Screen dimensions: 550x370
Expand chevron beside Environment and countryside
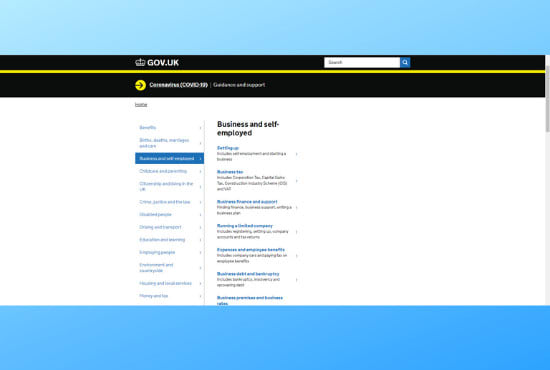[x=201, y=268]
